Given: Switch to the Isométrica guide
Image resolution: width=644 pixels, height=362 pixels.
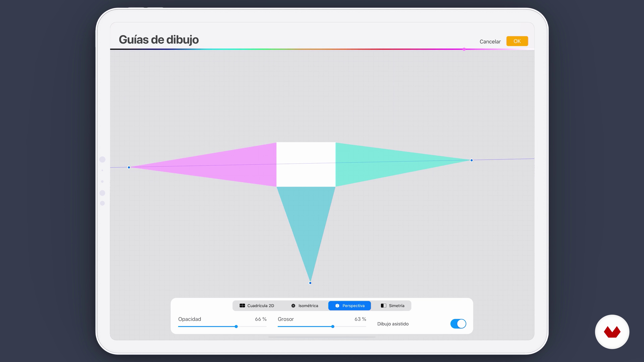Looking at the screenshot, I should point(305,306).
